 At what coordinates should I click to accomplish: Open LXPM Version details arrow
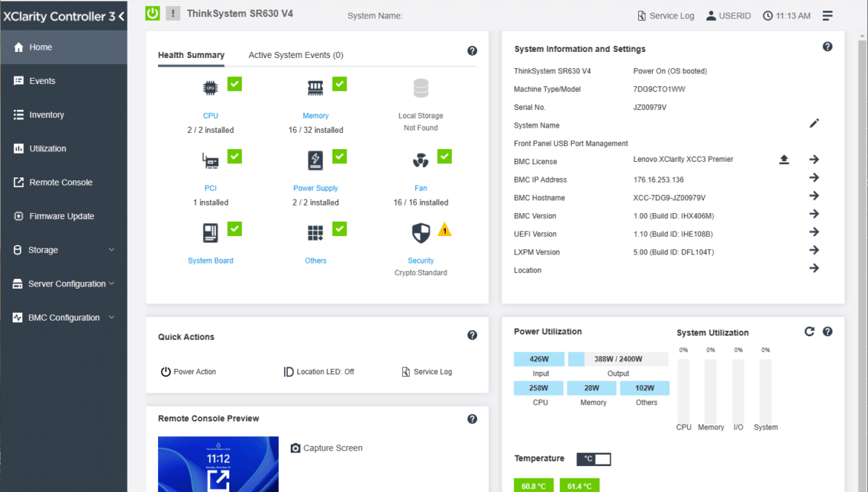tap(815, 250)
